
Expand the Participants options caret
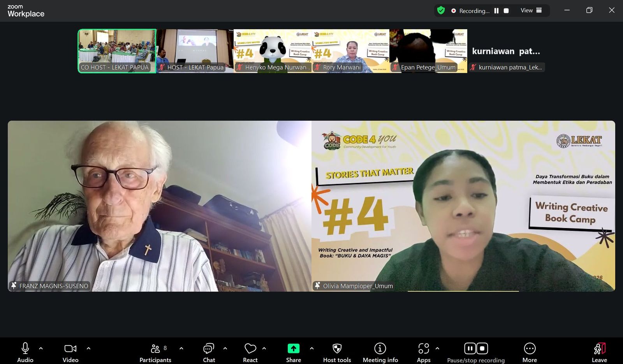181,348
